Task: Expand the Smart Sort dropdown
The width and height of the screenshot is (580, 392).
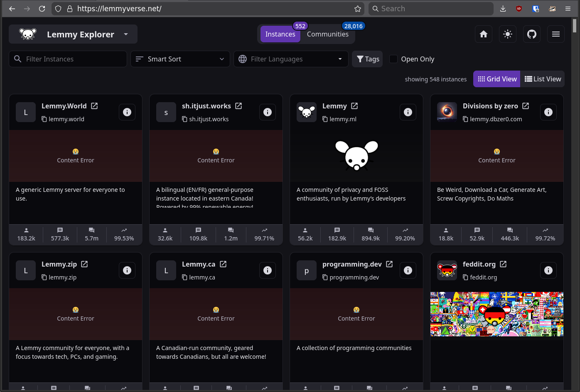Action: click(180, 59)
